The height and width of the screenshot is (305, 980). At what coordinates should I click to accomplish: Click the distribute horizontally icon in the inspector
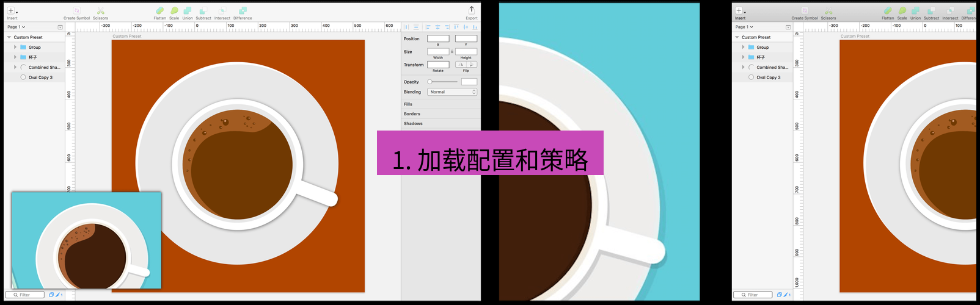coord(406,27)
